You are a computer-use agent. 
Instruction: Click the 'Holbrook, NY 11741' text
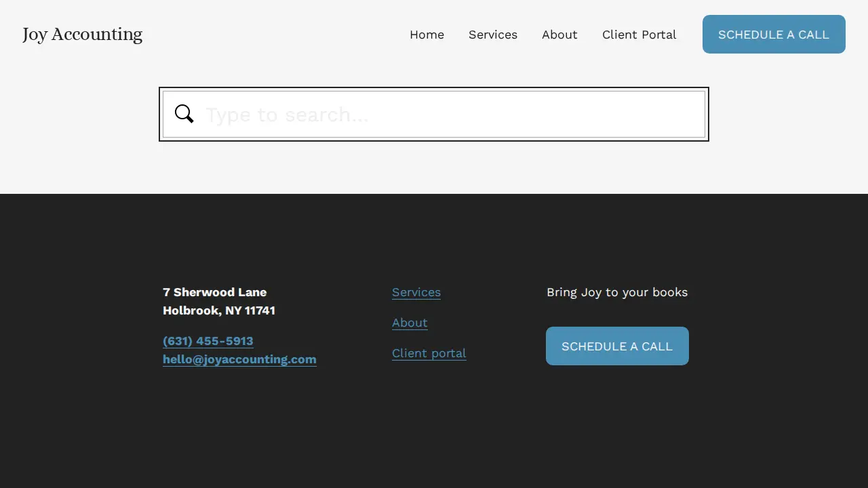point(219,310)
